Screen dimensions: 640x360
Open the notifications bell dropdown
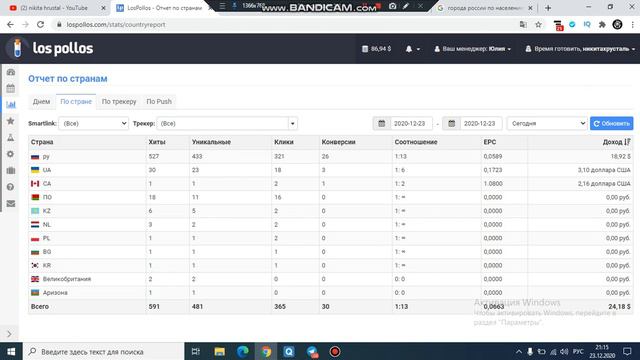(412, 49)
